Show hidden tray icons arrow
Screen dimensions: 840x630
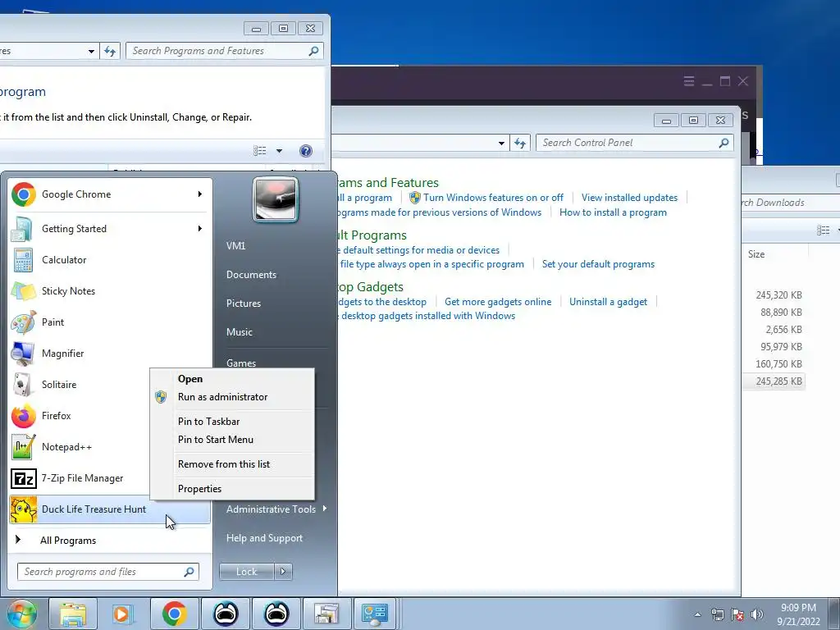tap(697, 614)
